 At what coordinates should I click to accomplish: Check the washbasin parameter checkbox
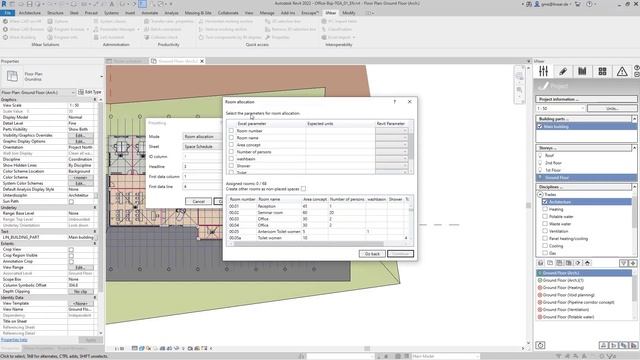231,158
